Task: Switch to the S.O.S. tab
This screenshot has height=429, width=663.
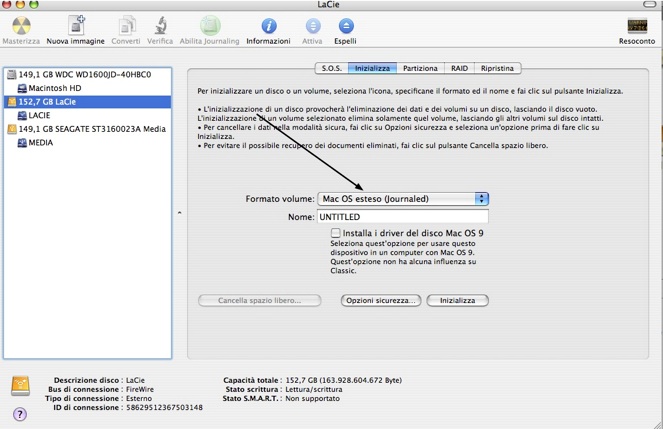Action: point(332,68)
